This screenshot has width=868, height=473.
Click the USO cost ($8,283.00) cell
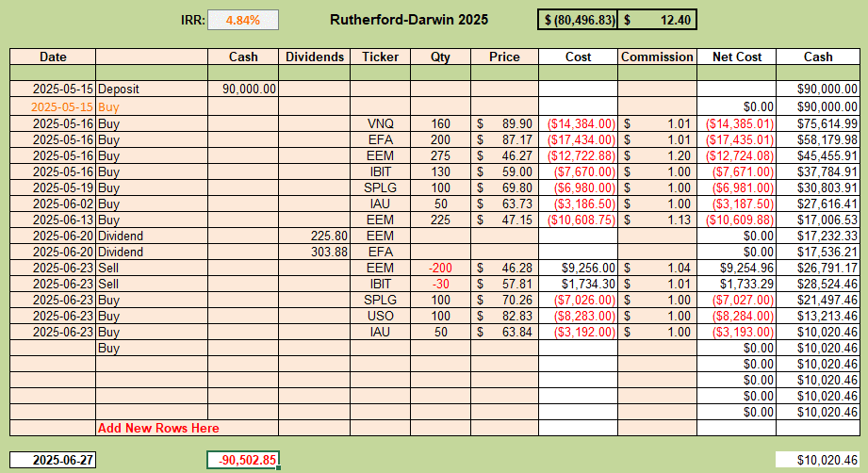coord(578,317)
